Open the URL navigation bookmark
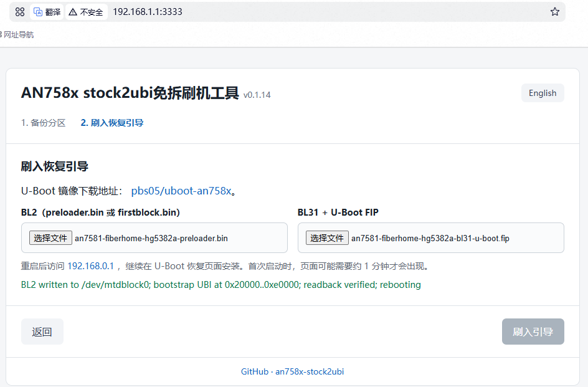 click(19, 35)
